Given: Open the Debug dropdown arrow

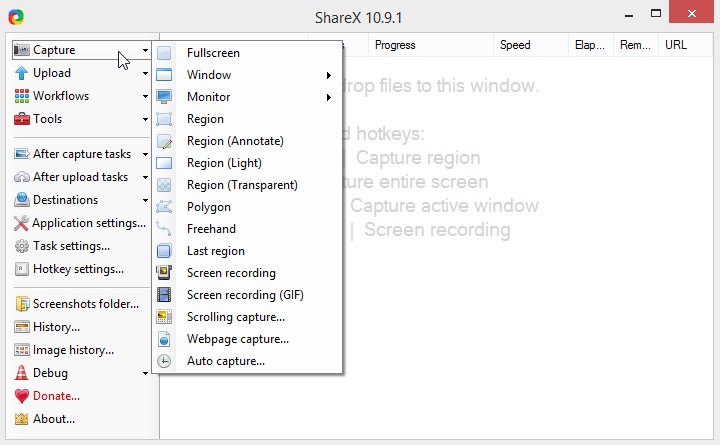Looking at the screenshot, I should tap(145, 373).
